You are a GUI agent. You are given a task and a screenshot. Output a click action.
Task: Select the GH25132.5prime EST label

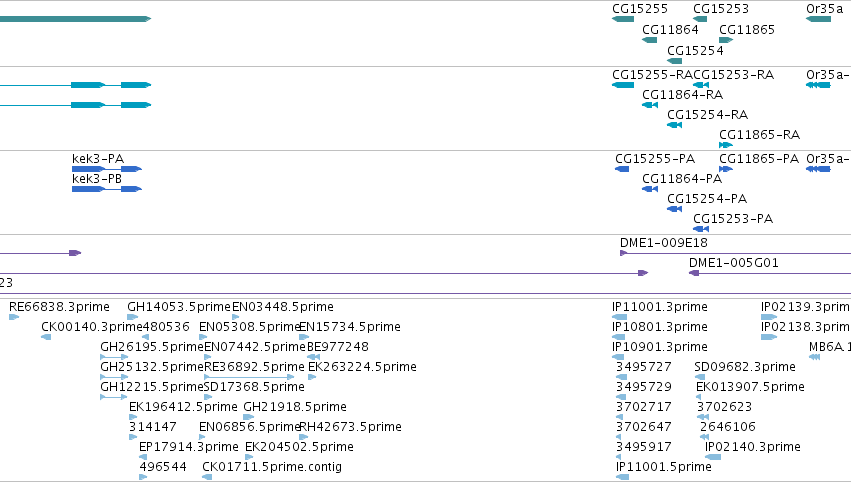click(x=152, y=367)
